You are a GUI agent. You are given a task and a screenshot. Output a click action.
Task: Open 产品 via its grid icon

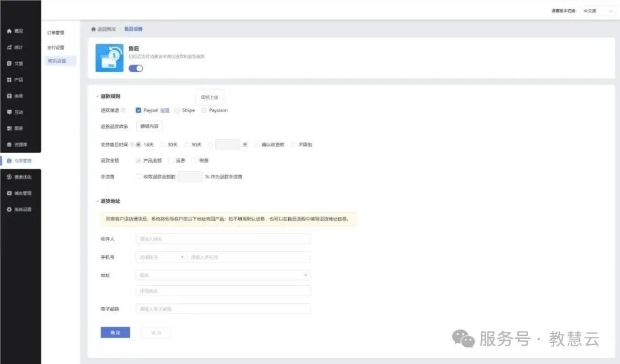click(x=9, y=80)
